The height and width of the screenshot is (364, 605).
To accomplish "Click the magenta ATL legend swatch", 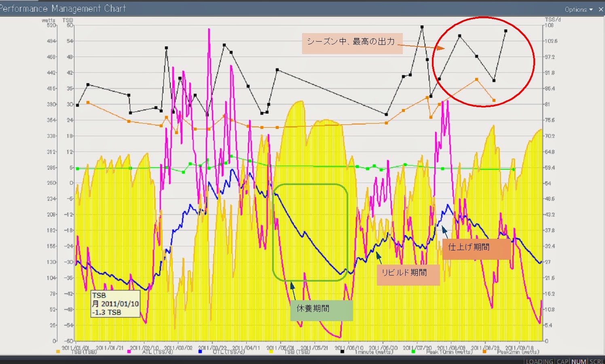I will click(129, 352).
